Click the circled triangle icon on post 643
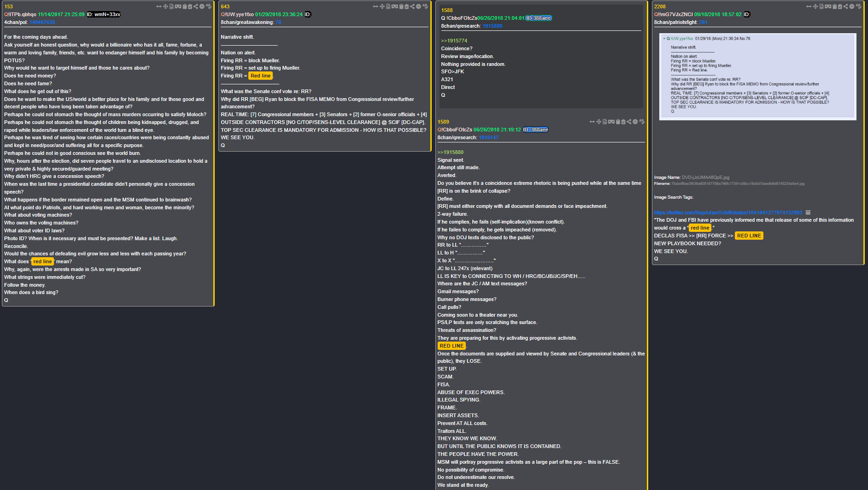 [x=418, y=6]
